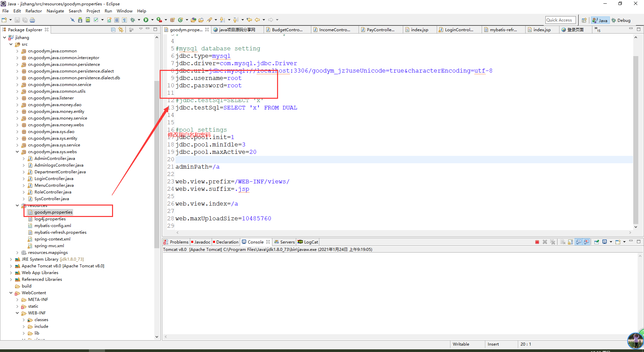Image resolution: width=644 pixels, height=352 pixels.
Task: Toggle Show Whitespace Characters pilcrow button
Action: (x=124, y=20)
